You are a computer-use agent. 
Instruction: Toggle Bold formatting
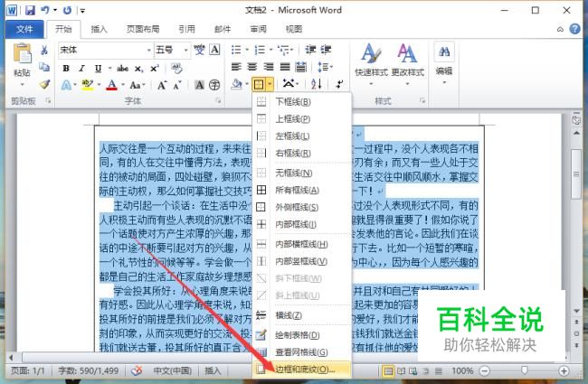[x=66, y=68]
